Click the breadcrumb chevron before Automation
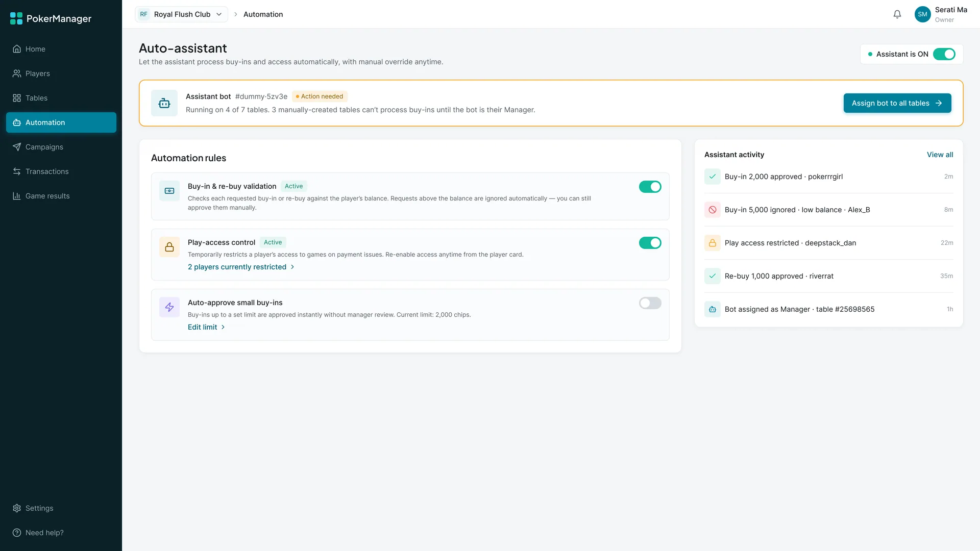This screenshot has width=980, height=551. (x=236, y=14)
